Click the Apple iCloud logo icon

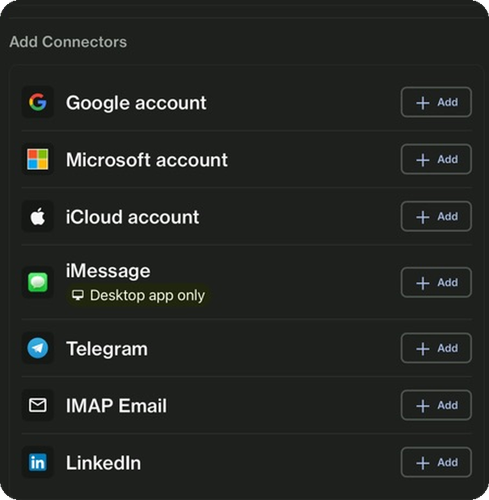[38, 217]
